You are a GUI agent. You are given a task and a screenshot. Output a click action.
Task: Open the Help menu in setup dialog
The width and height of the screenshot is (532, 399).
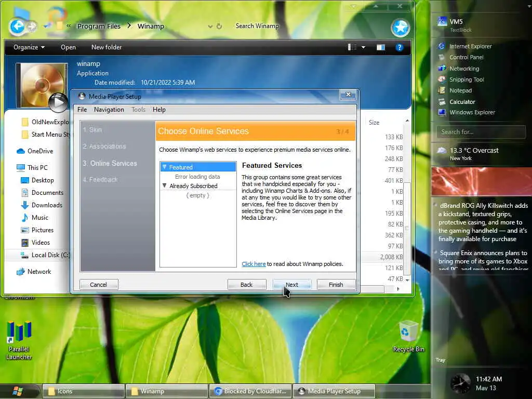tap(159, 110)
